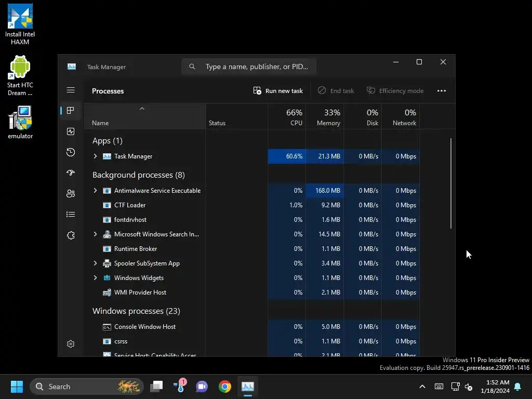The image size is (532, 399).
Task: Sort processes by Memory column header
Action: coord(325,116)
